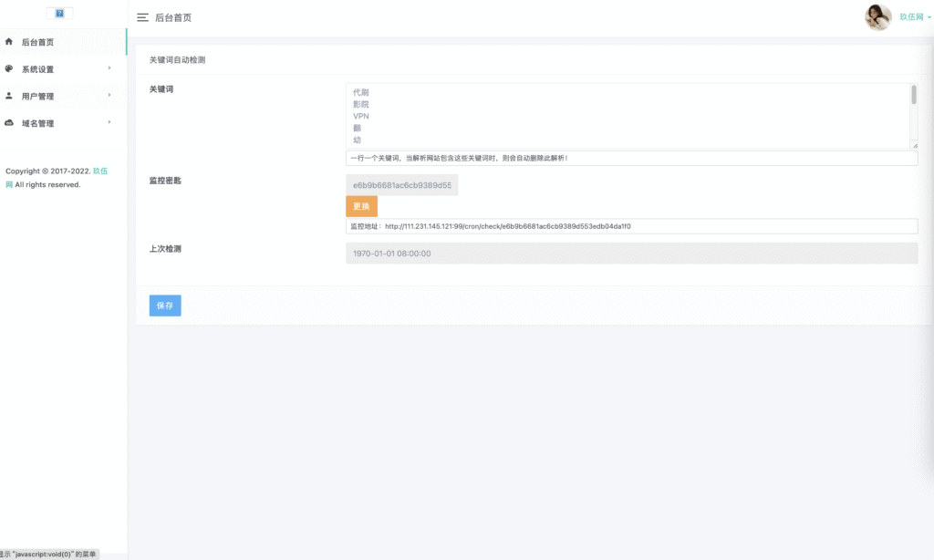Click the person icon for 用户管理

tap(9, 96)
